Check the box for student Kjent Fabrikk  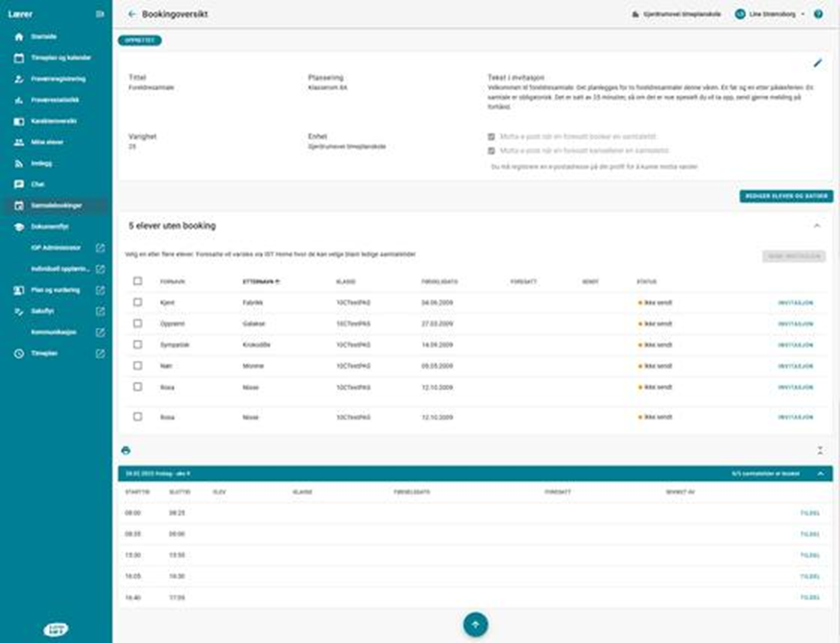click(138, 302)
